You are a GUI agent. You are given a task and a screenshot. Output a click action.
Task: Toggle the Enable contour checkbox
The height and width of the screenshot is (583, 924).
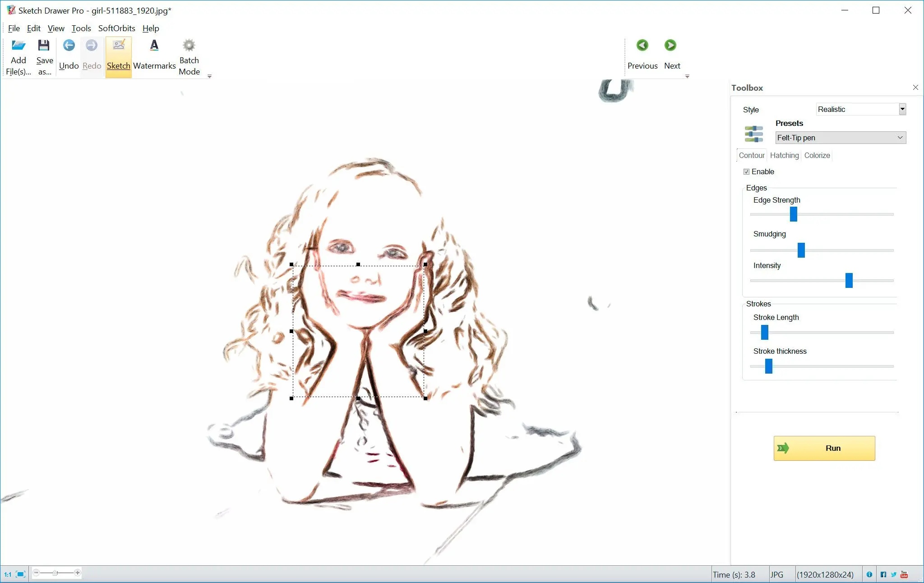(746, 171)
